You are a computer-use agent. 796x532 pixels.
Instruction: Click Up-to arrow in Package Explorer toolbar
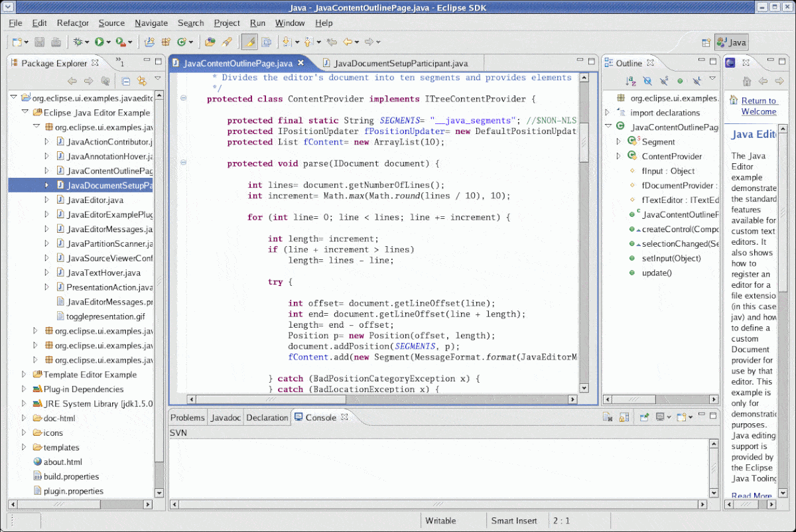coord(105,81)
